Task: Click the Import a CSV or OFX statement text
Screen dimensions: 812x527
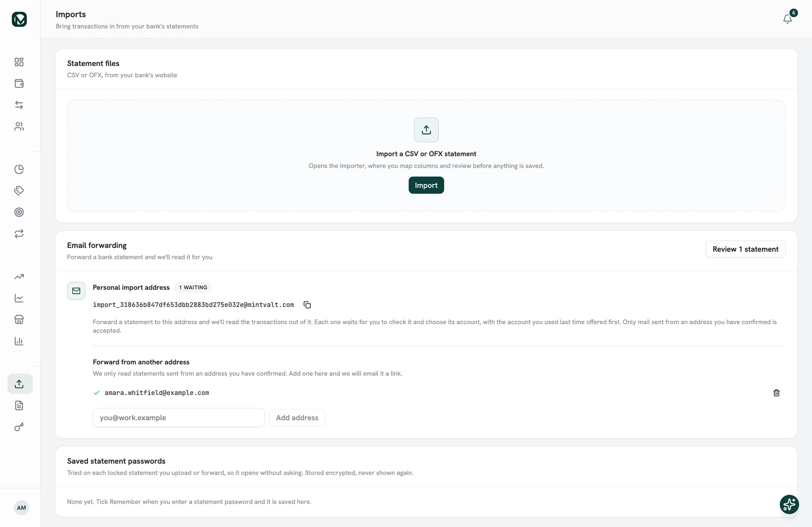Action: tap(426, 154)
